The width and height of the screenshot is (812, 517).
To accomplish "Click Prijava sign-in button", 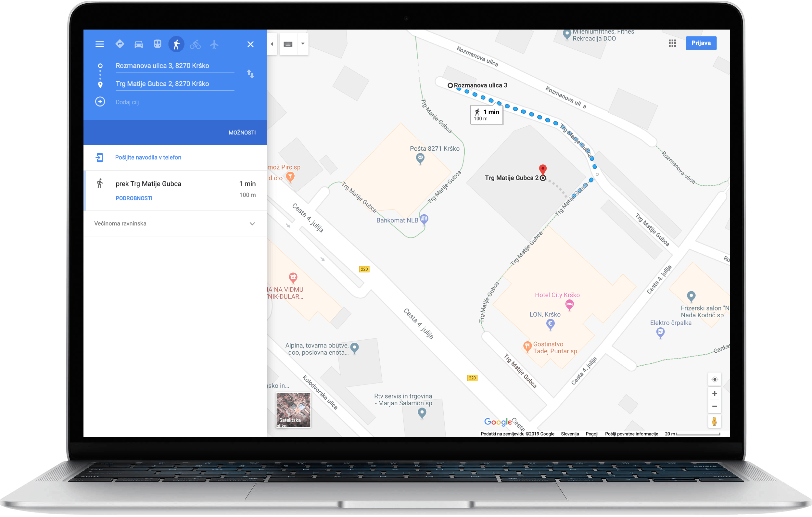I will [x=701, y=43].
